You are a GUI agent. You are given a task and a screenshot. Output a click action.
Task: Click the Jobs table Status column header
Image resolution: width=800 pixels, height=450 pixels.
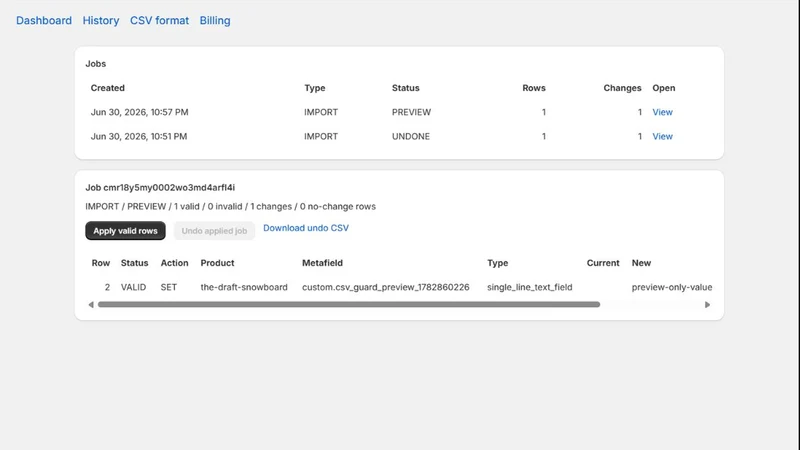406,88
